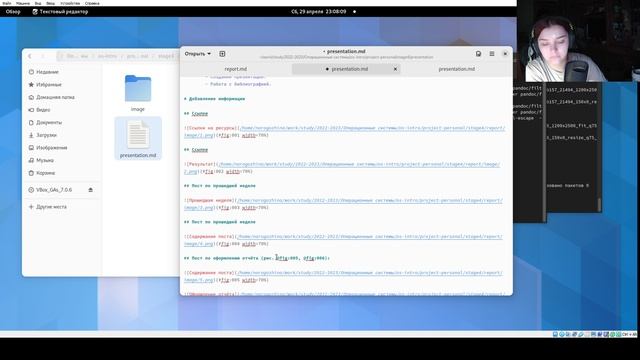Open Избранные starred items in sidebar
The image size is (640, 360).
click(x=45, y=84)
